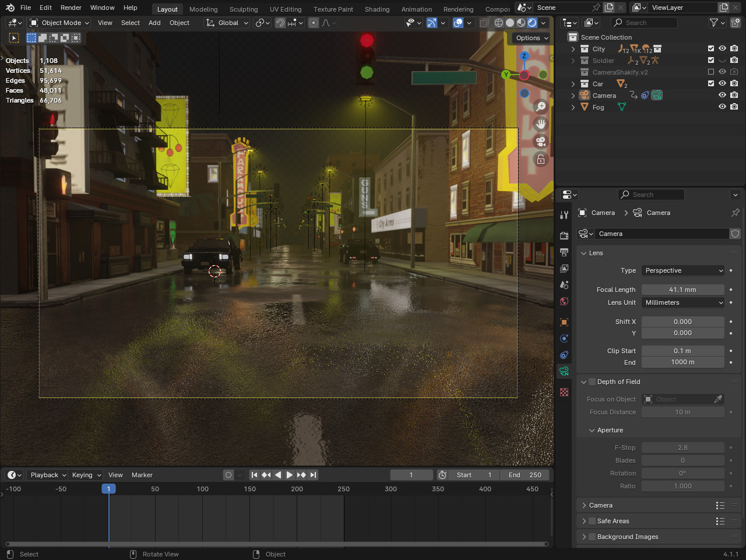The width and height of the screenshot is (746, 560).
Task: Switch to the Shading workspace tab
Action: (x=377, y=9)
